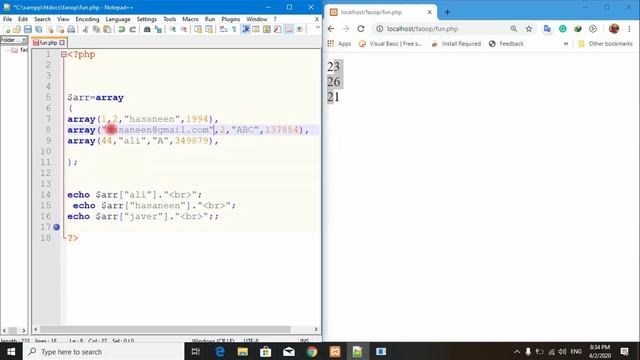Click the Zoom In icon in Notepad++

[x=173, y=29]
